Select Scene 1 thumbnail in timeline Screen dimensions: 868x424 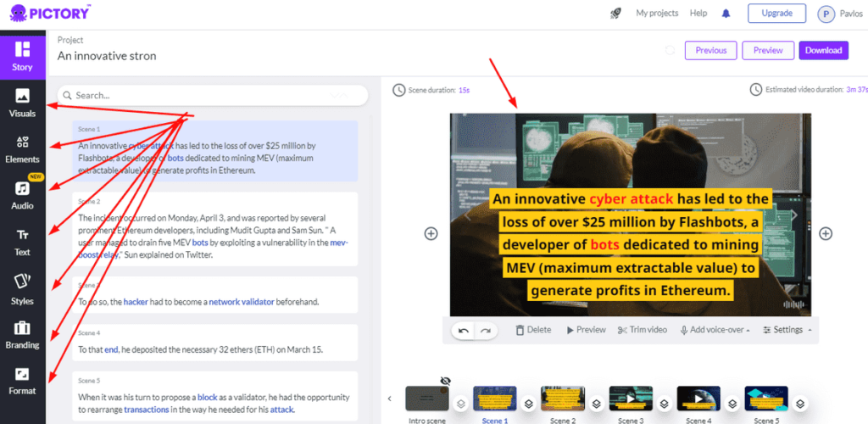[x=494, y=399]
